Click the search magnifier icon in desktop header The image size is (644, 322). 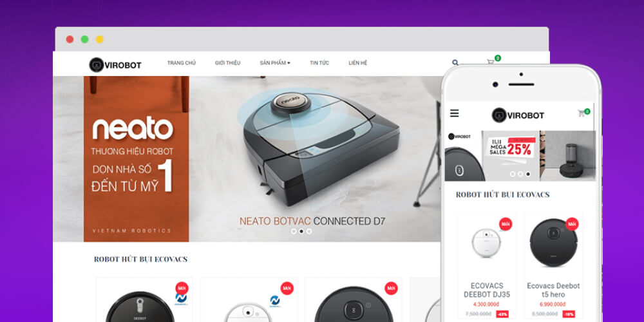pyautogui.click(x=455, y=63)
